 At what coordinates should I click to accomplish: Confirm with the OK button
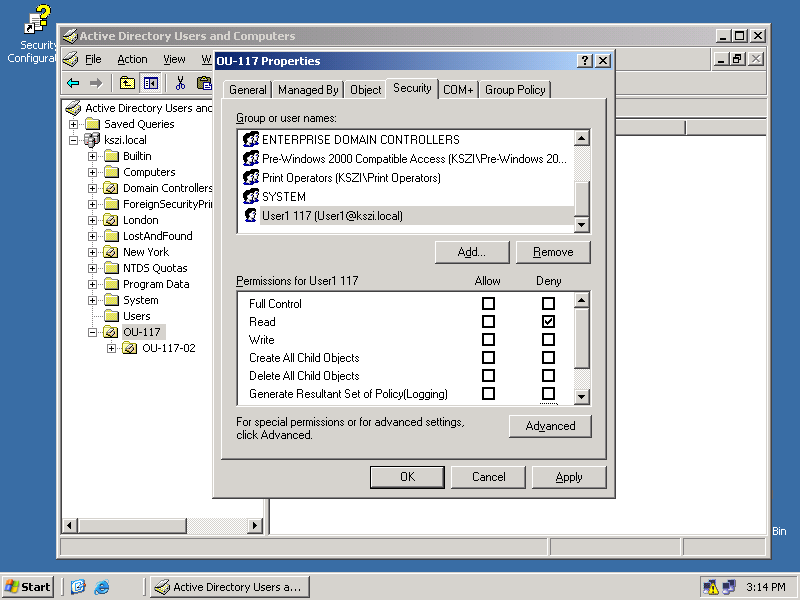point(407,477)
